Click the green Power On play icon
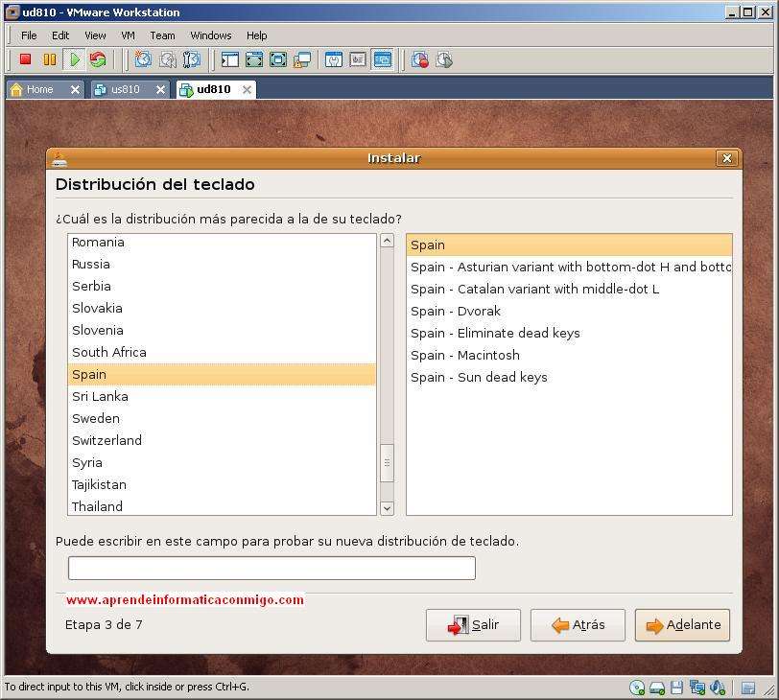 click(x=75, y=60)
